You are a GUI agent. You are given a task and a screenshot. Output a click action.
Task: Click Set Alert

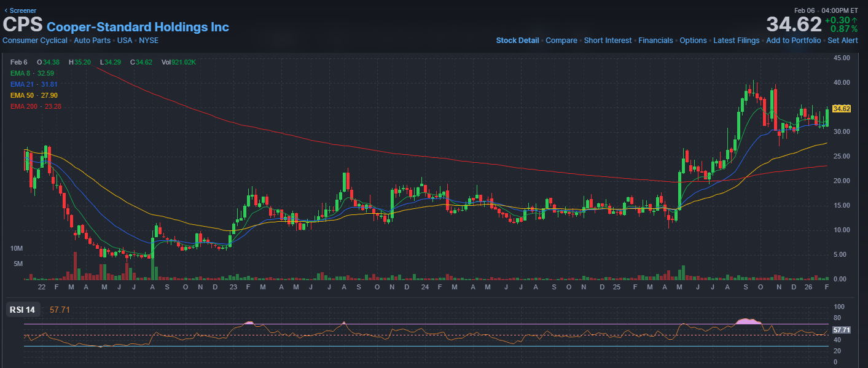(x=843, y=41)
